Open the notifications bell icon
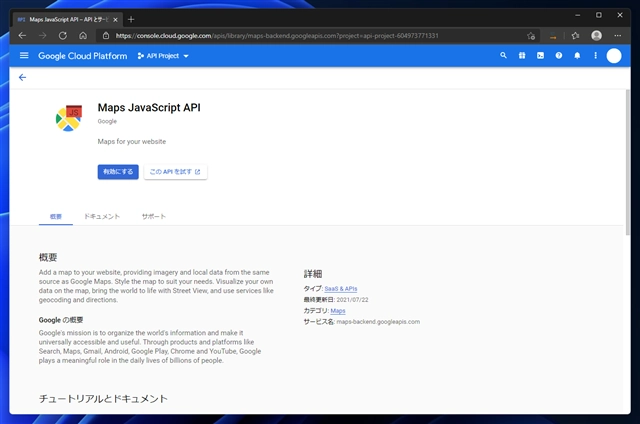This screenshot has width=640, height=424. [x=577, y=55]
